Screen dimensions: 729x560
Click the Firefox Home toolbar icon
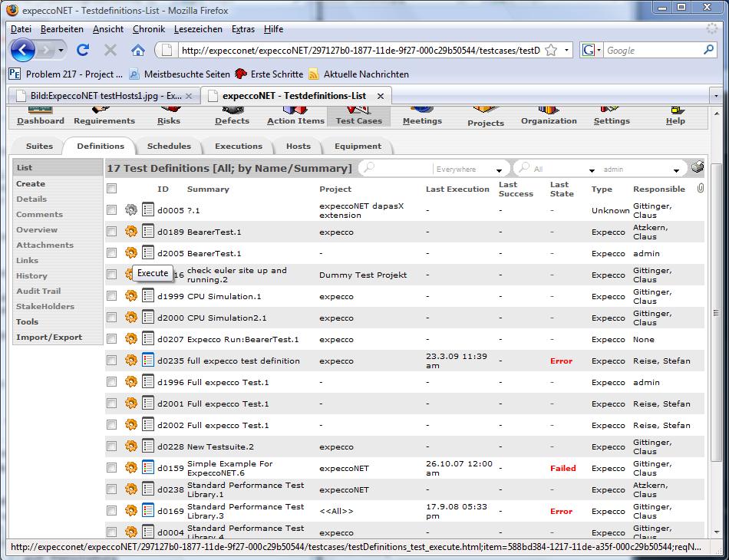pos(138,51)
